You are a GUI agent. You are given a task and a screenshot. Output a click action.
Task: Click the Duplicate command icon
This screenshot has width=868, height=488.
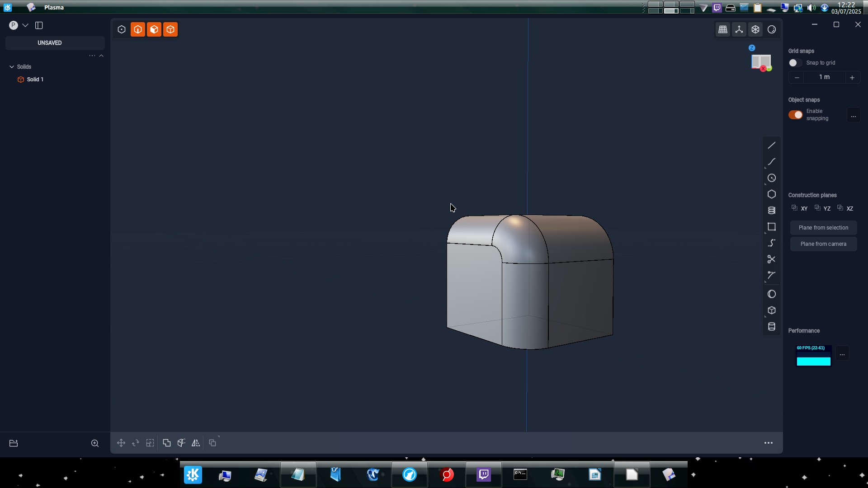tap(167, 443)
